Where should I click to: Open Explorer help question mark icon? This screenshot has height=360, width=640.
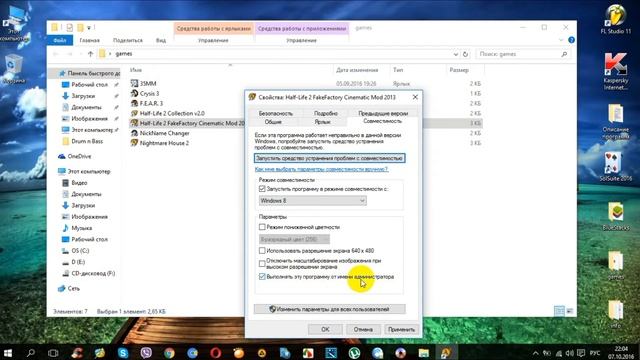[571, 40]
